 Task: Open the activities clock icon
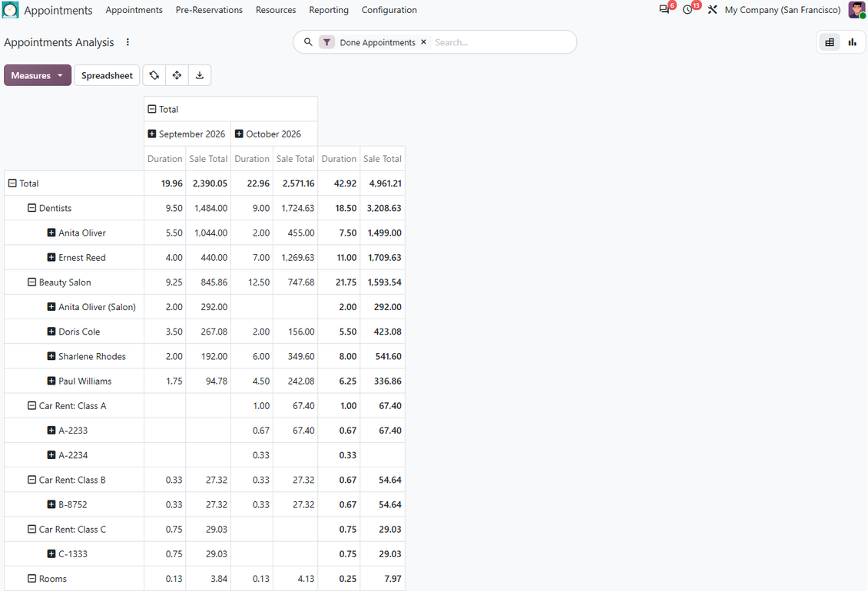[x=687, y=9]
